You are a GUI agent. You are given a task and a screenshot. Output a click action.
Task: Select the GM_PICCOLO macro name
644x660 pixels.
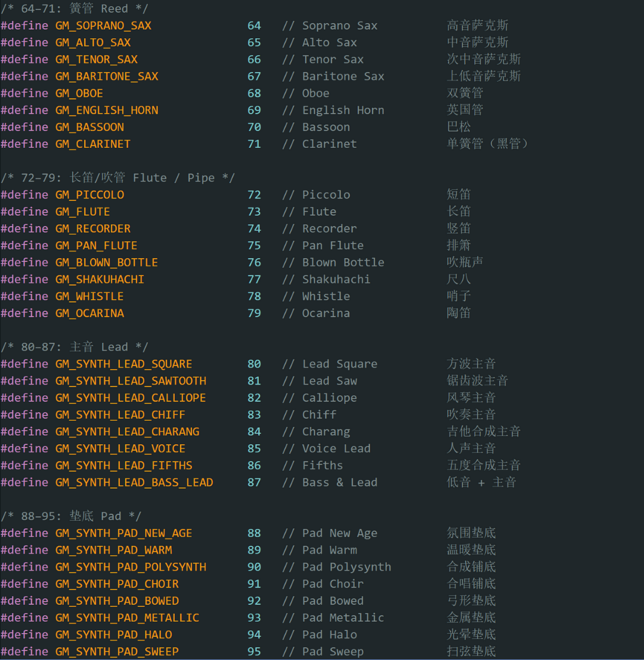89,195
